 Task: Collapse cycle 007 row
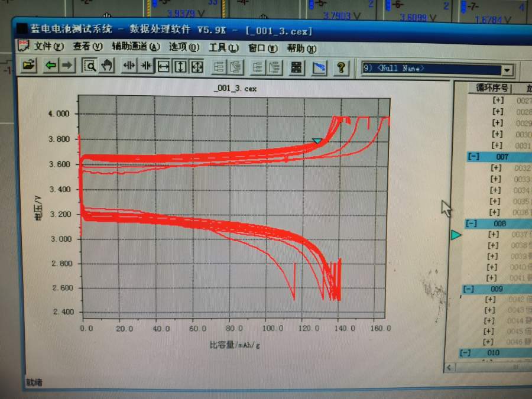(473, 157)
